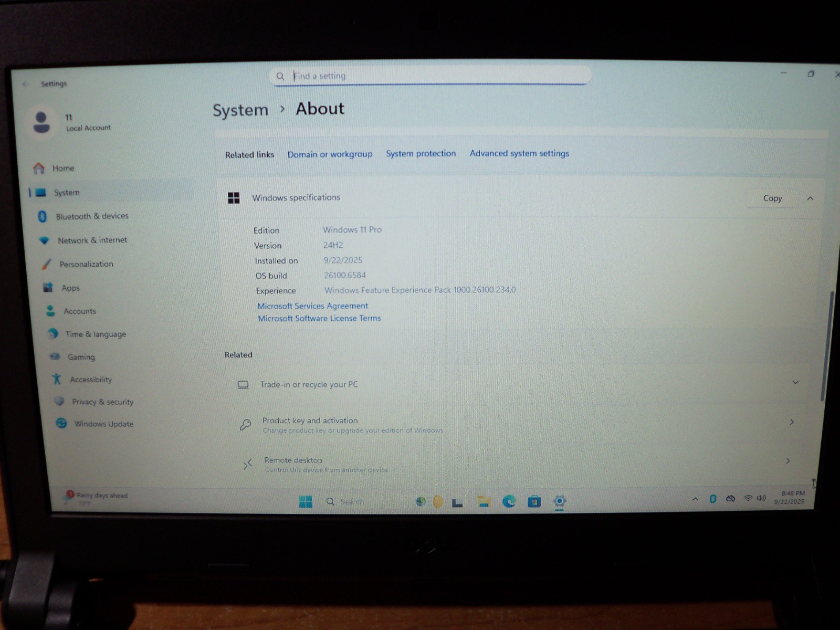Click the Remote desktop chevron arrow

click(788, 460)
